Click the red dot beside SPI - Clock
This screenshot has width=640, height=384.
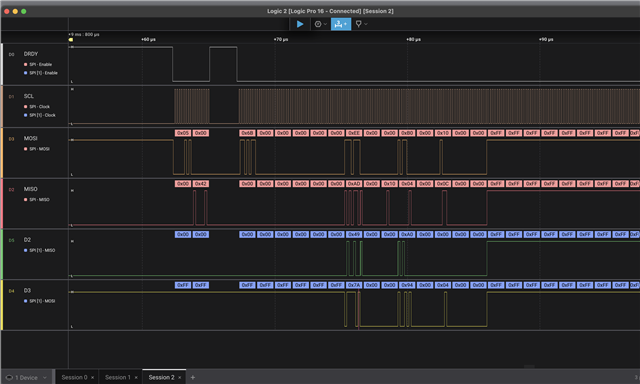click(x=26, y=107)
